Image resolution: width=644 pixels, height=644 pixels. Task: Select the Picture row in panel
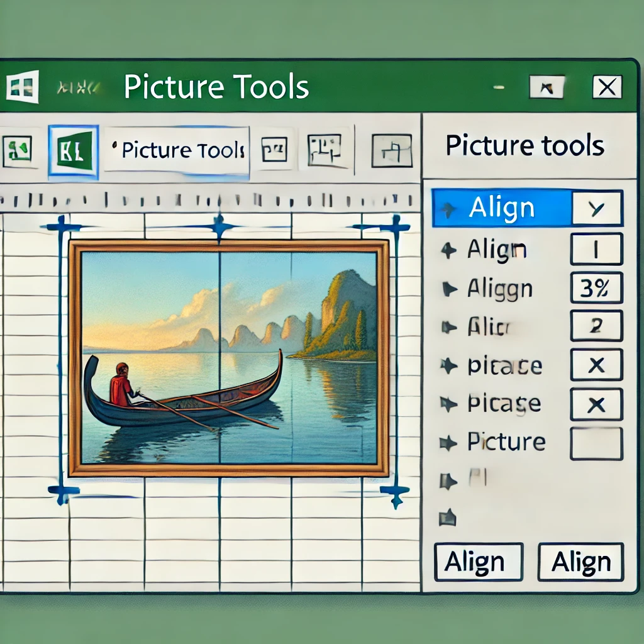click(x=506, y=442)
